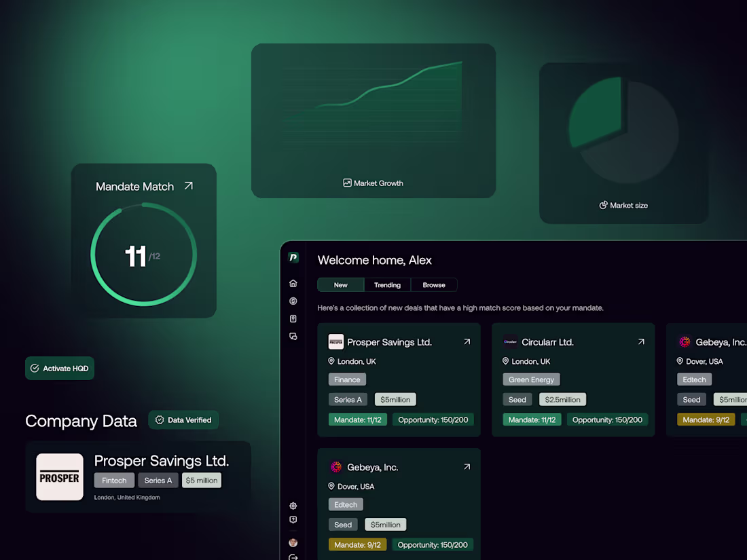Open Settings via the gear icon

293,506
